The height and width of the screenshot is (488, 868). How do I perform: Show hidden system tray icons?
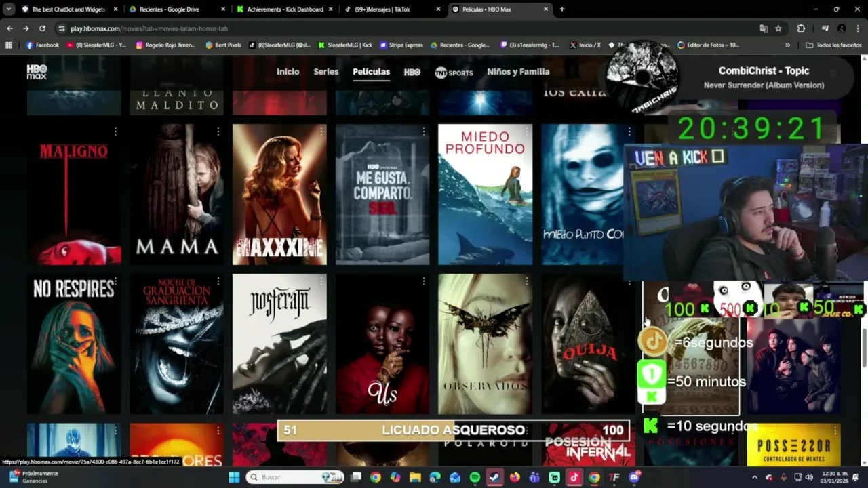tap(755, 477)
